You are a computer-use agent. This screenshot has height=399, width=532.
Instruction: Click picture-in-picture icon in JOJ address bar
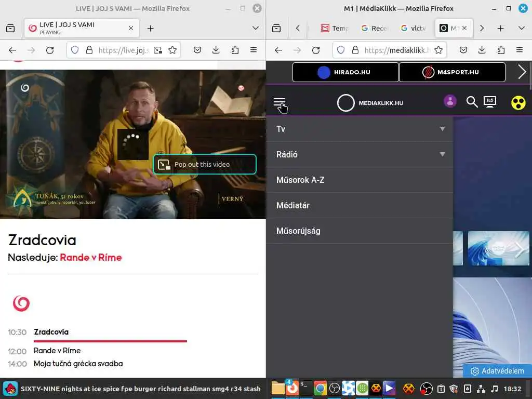pyautogui.click(x=158, y=50)
